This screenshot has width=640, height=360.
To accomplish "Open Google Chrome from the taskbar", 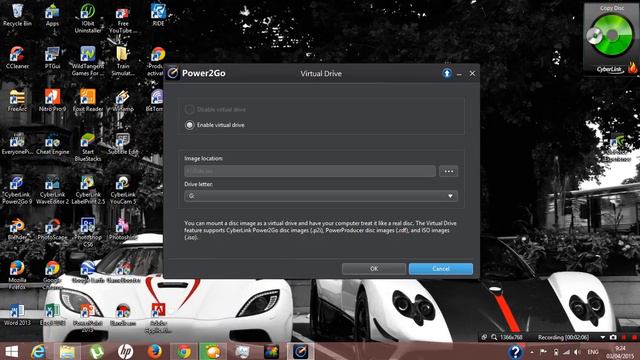I will click(x=184, y=351).
